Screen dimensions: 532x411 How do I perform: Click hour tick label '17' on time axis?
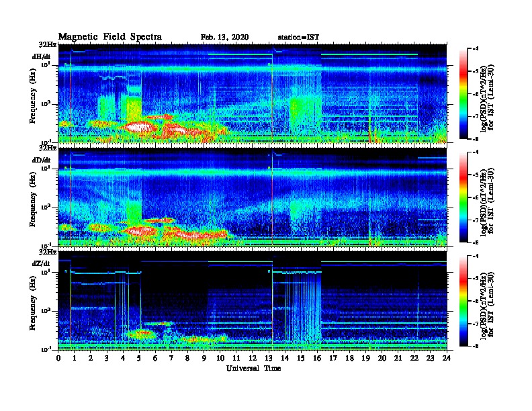[x=333, y=359]
